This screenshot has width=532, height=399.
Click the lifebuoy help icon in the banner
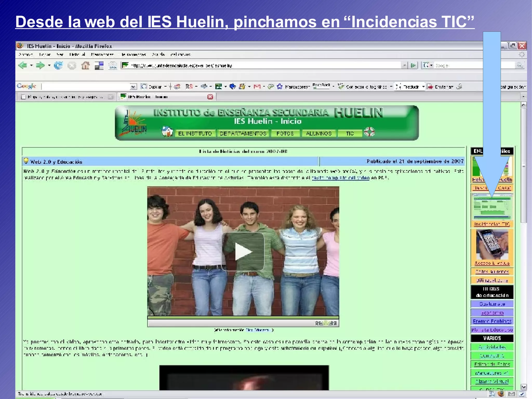tap(369, 132)
